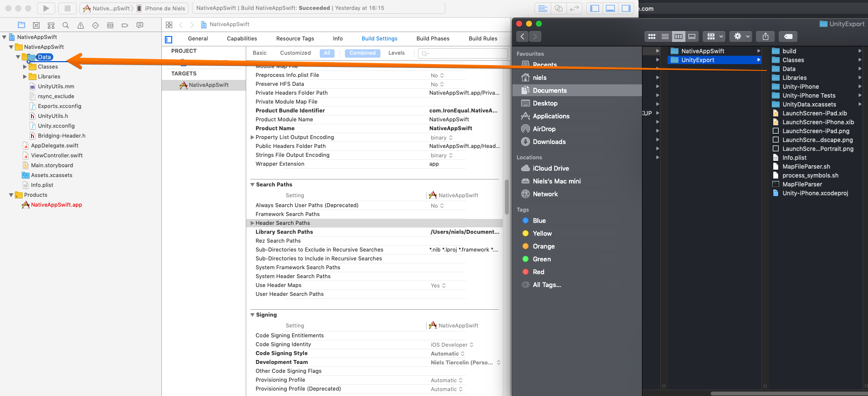
Task: Open the Finder Action gear dropdown
Action: [x=741, y=36]
